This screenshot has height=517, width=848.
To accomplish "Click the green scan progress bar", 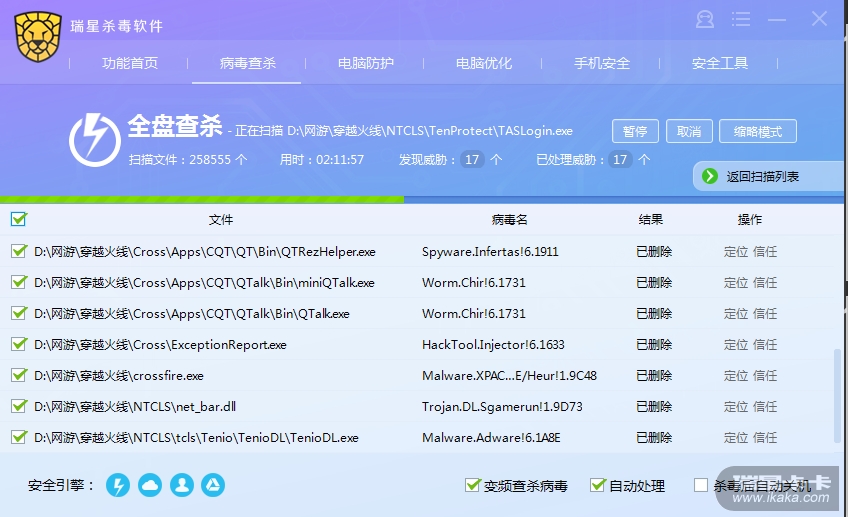I will 202,200.
